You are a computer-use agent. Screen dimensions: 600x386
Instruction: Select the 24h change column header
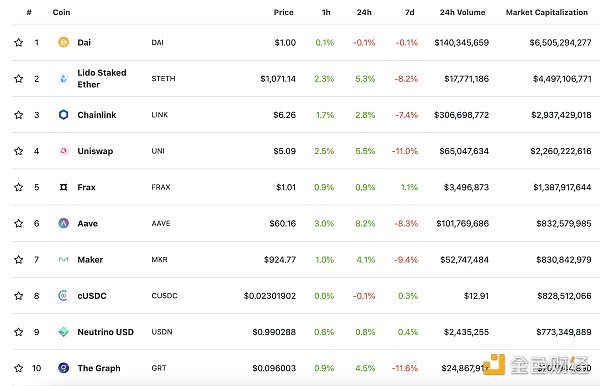click(x=364, y=12)
